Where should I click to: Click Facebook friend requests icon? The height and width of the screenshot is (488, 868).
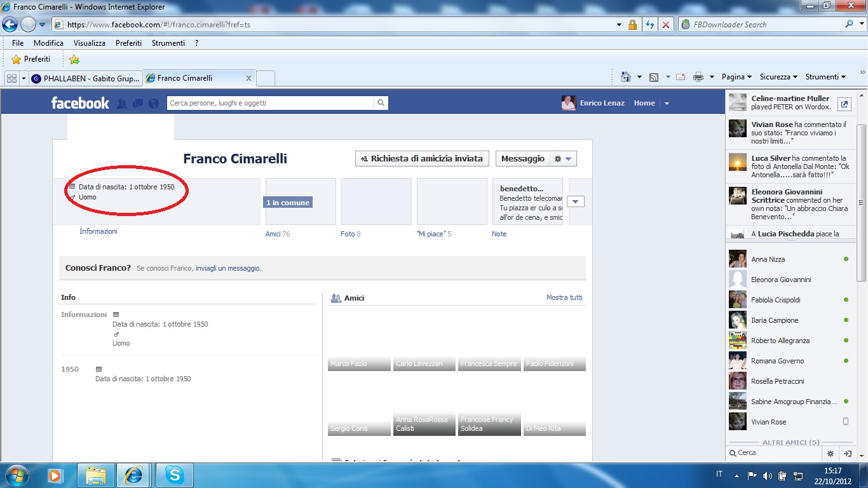coord(122,104)
